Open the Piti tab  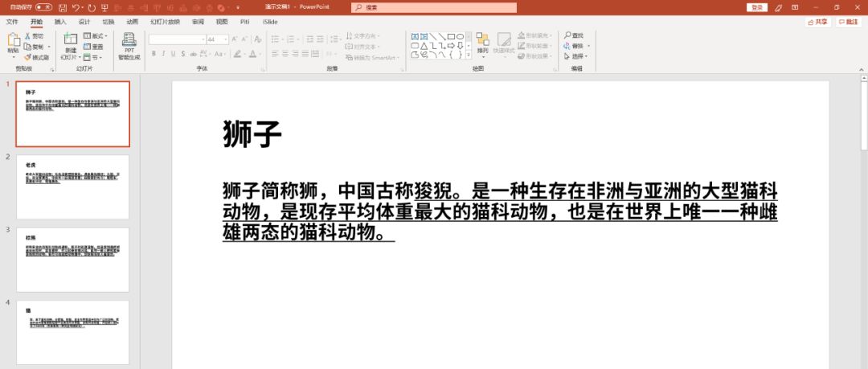(x=245, y=22)
